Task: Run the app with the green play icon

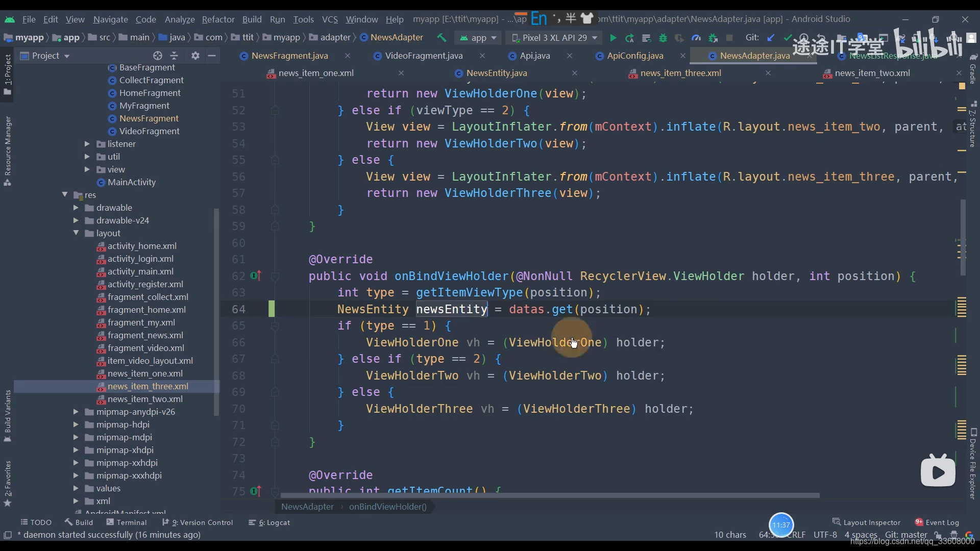Action: [613, 38]
